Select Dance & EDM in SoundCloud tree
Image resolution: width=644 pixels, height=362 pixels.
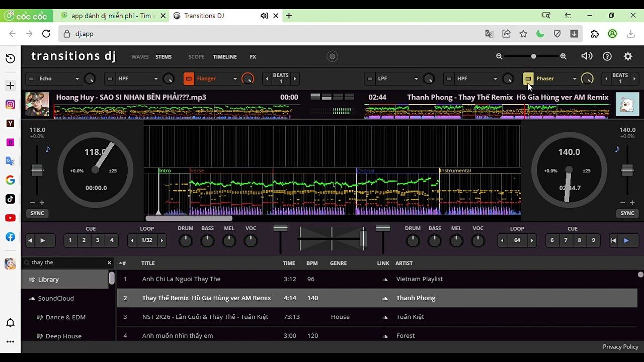pyautogui.click(x=65, y=317)
